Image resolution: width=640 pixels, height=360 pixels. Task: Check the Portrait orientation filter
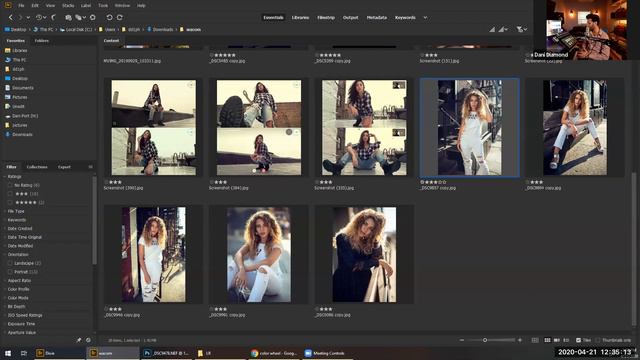coord(10,272)
